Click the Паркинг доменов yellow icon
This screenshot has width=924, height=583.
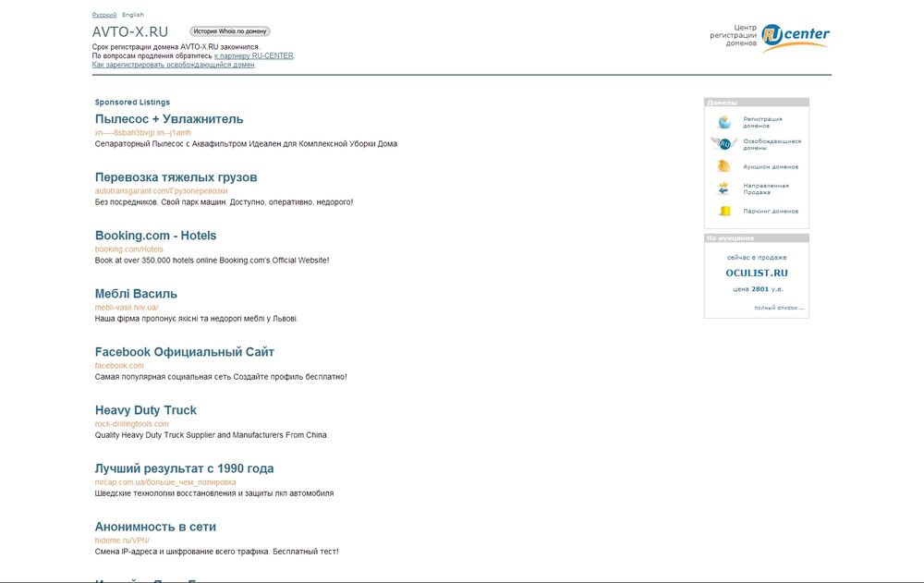(x=724, y=211)
